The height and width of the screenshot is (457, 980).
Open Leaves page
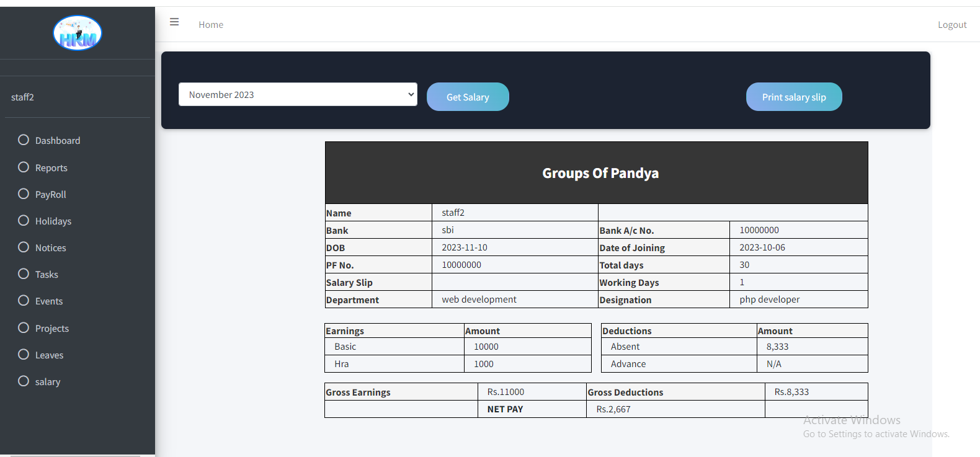[50, 355]
